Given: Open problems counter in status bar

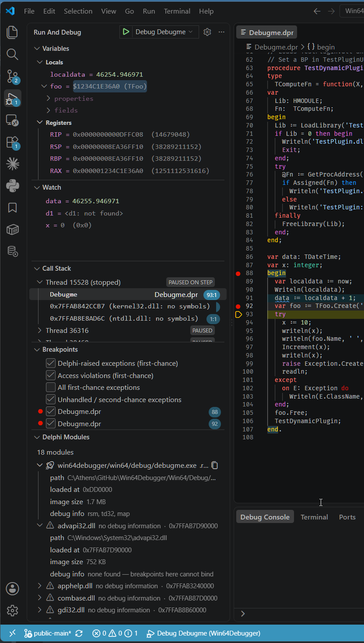Looking at the screenshot, I should point(115,633).
